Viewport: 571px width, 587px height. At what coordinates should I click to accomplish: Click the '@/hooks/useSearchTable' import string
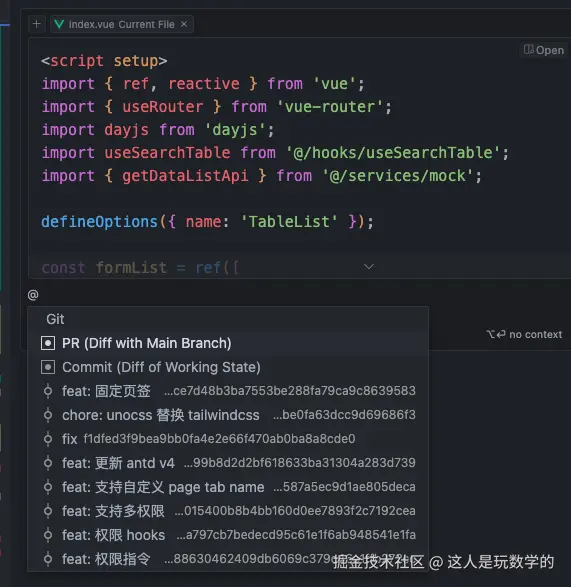coord(393,153)
